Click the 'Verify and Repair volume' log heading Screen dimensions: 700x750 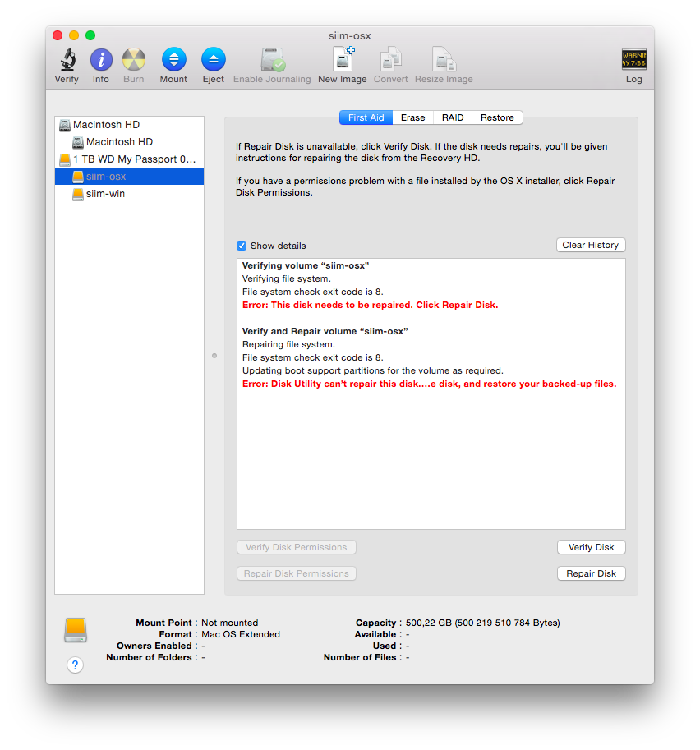(325, 332)
